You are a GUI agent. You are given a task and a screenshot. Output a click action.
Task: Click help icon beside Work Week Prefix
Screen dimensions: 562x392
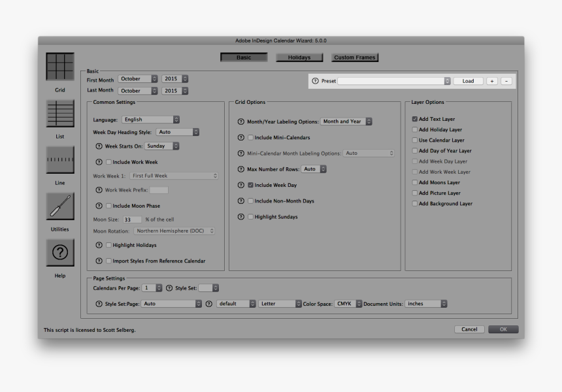(99, 190)
